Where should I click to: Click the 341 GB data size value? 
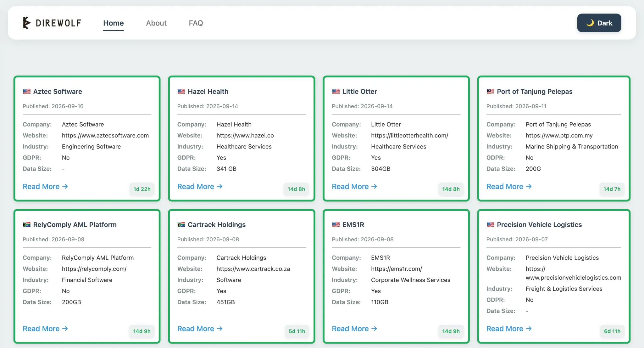coord(226,169)
